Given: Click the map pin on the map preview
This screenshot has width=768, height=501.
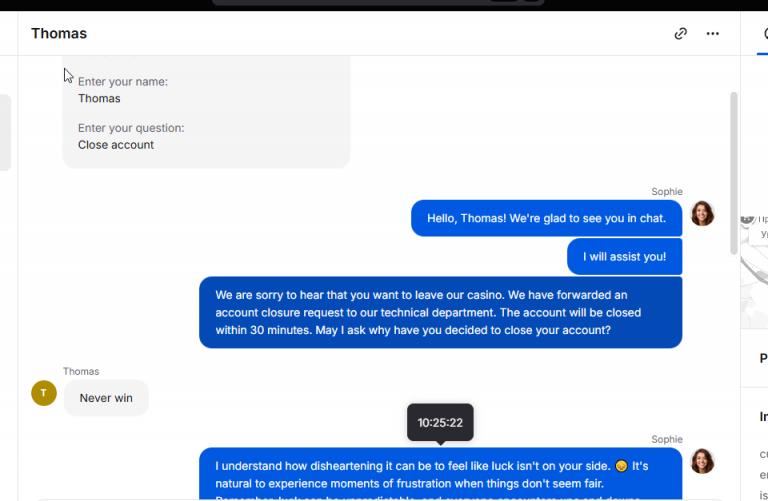Looking at the screenshot, I should (747, 218).
